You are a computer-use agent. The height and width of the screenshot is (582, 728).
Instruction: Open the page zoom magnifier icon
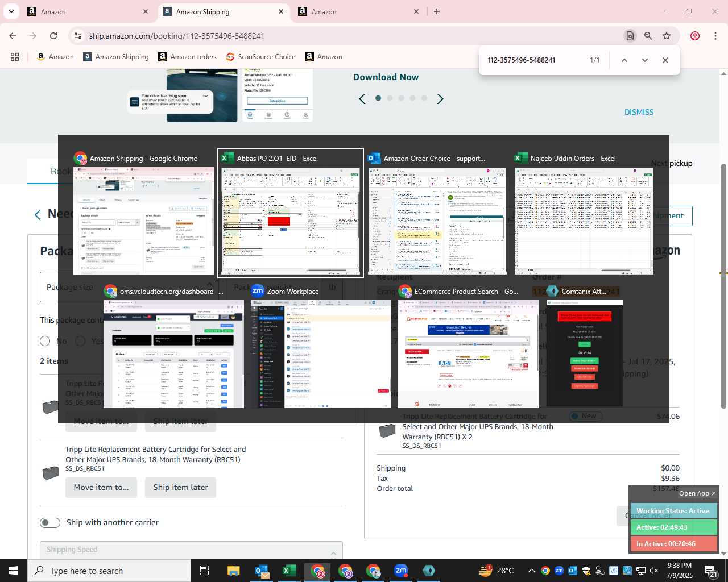(x=648, y=36)
